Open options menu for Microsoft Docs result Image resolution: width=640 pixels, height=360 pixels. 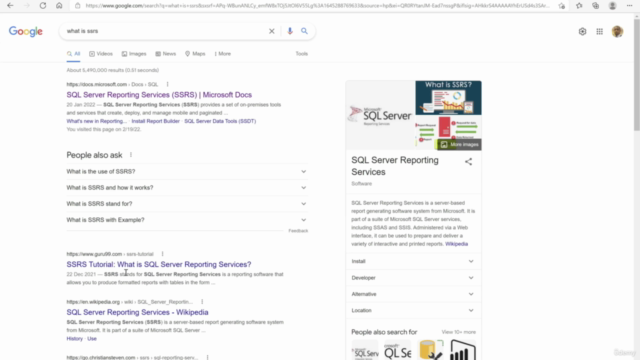167,84
